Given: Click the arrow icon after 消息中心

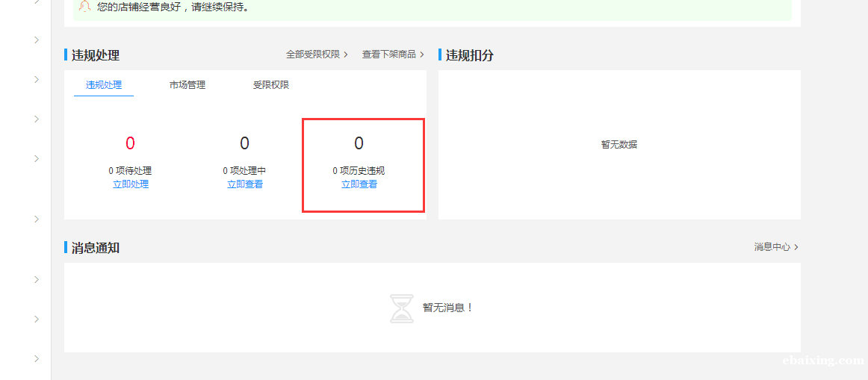Looking at the screenshot, I should coord(796,247).
